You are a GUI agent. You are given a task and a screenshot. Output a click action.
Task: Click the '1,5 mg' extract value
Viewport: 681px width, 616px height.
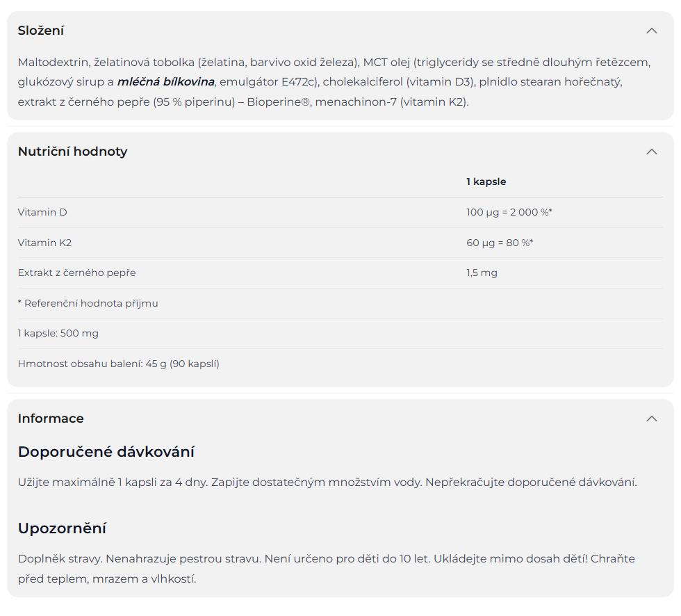tap(482, 273)
